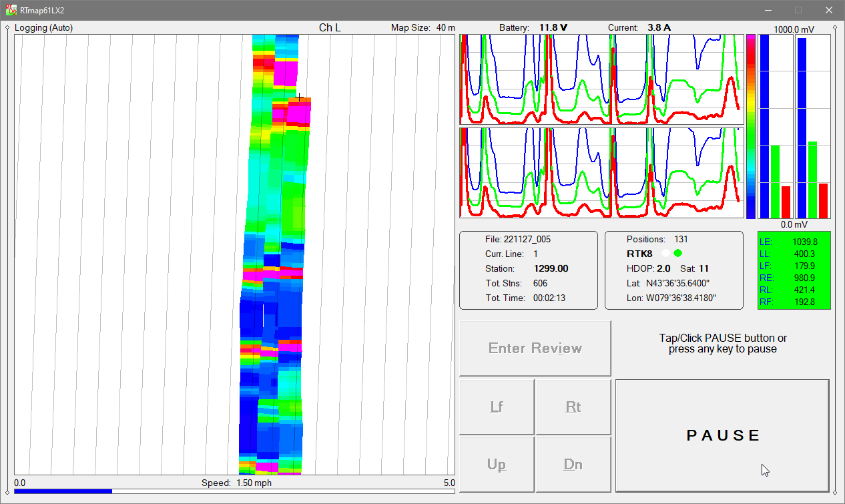
Task: Click the Speed 1.50 mph readout
Action: click(x=236, y=483)
